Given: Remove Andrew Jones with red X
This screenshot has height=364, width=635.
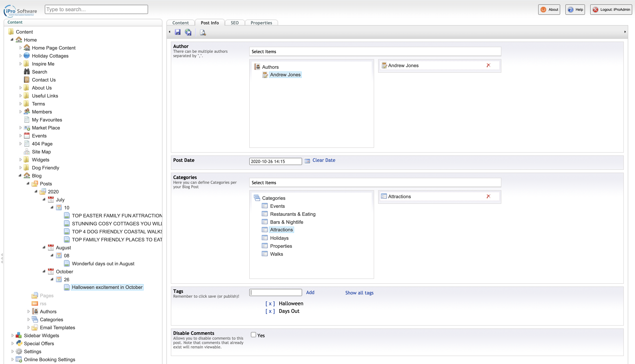Looking at the screenshot, I should tap(488, 65).
